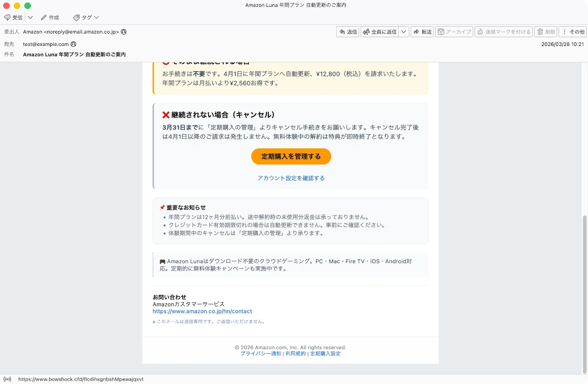This screenshot has width=588, height=384.
Task: Click the sender Amazon noreply address
Action: click(71, 32)
